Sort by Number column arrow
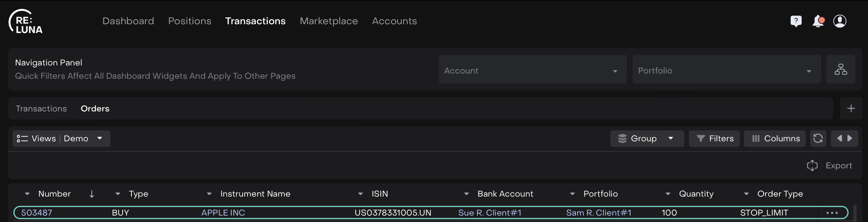The height and width of the screenshot is (222, 868). pos(92,194)
